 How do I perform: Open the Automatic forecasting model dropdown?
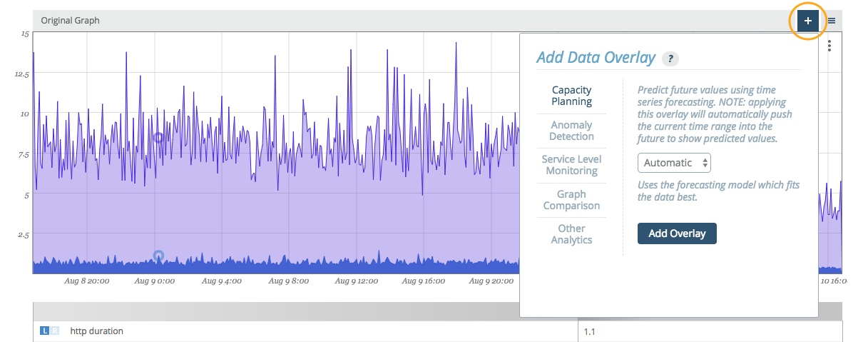point(674,163)
